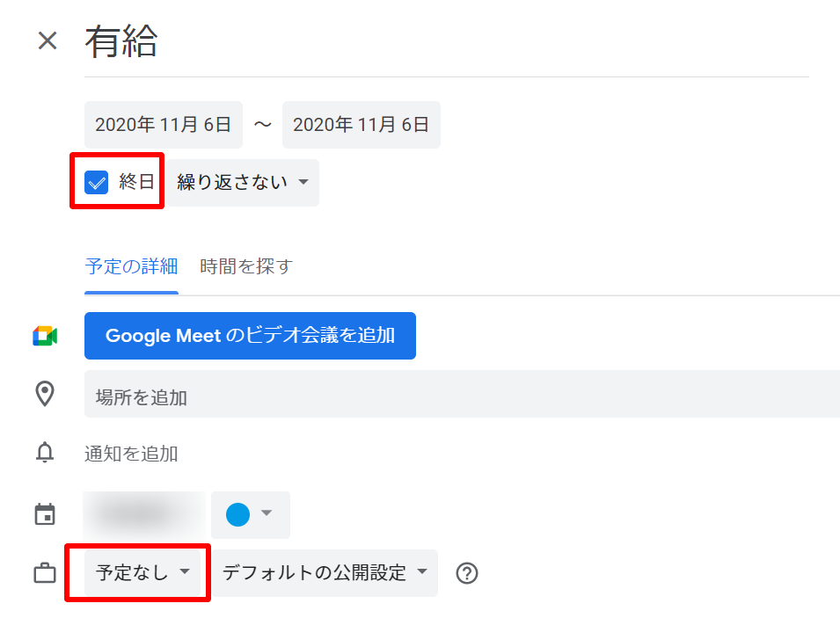This screenshot has height=618, width=840.
Task: Close the event editor with the X icon
Action: click(x=47, y=40)
